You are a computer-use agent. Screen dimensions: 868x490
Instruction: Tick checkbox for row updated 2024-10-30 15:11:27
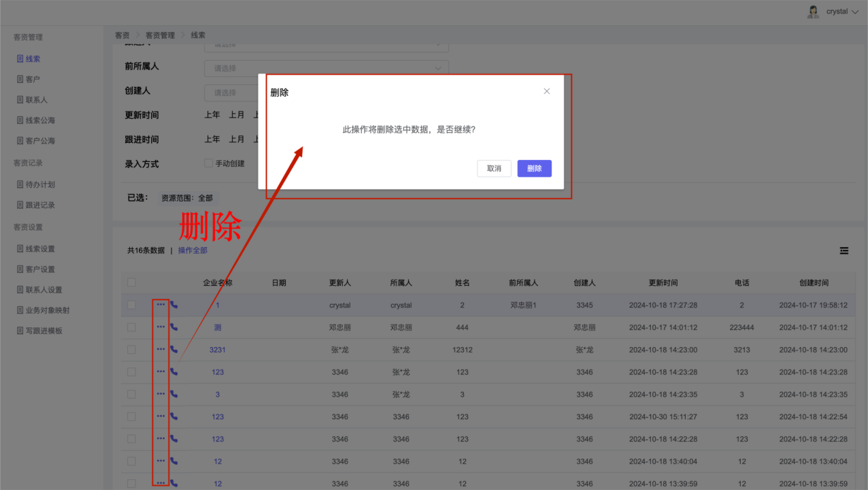(x=131, y=416)
